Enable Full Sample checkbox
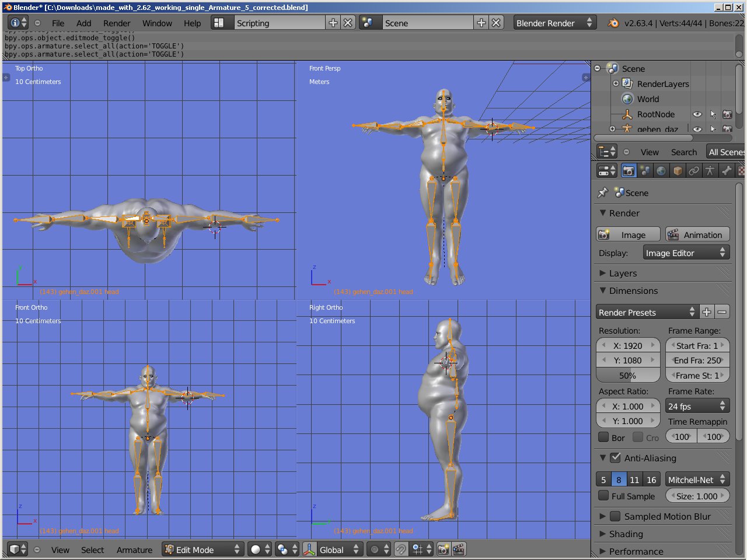Viewport: 747px width, 560px height. click(603, 496)
